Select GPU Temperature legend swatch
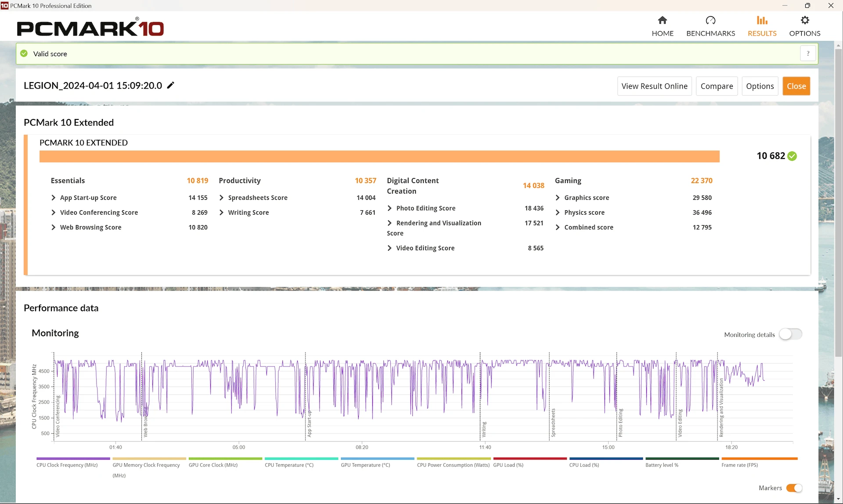 click(x=377, y=458)
